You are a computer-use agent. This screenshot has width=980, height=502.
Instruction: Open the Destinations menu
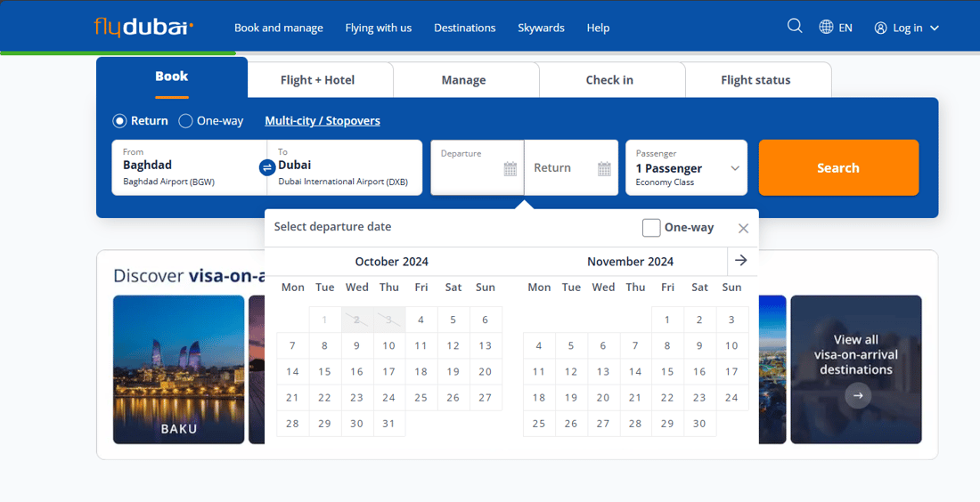464,28
